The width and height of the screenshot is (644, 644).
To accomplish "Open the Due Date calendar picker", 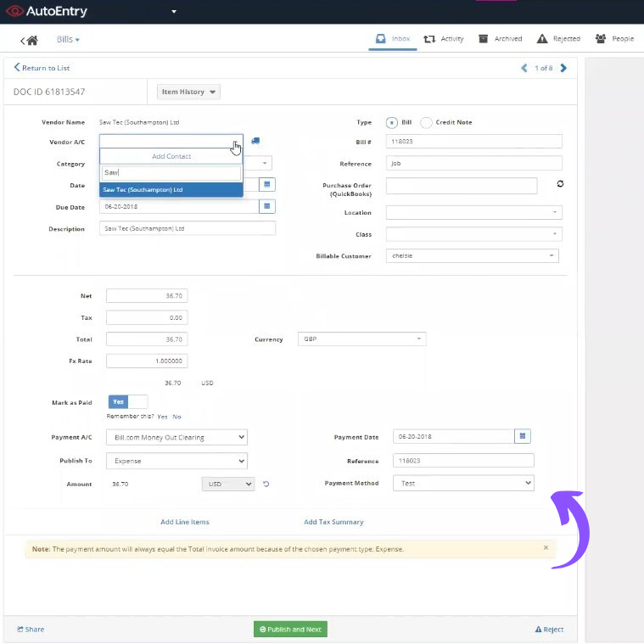I will [x=266, y=206].
